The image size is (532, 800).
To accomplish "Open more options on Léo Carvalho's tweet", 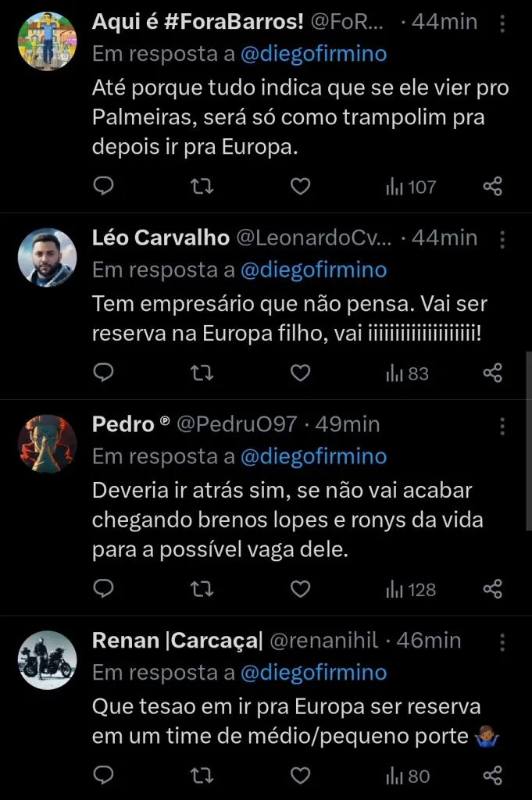I will click(502, 238).
